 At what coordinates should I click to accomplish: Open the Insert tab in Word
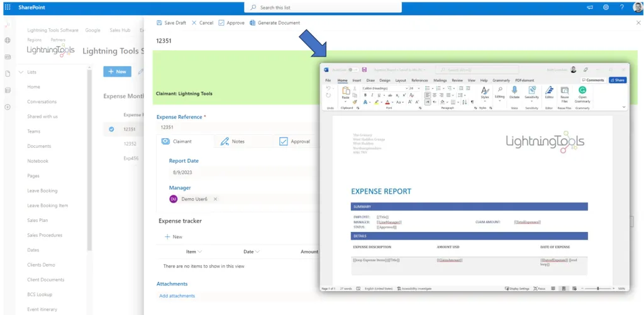pos(357,80)
